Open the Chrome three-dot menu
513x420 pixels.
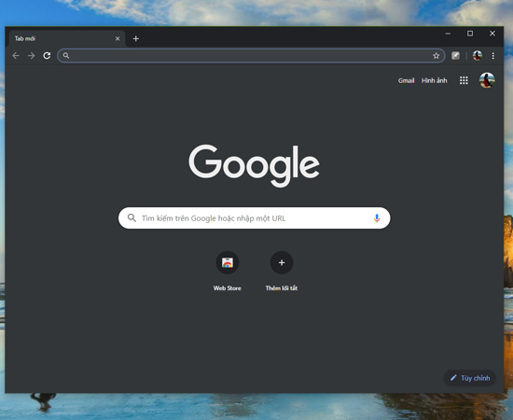coord(493,56)
